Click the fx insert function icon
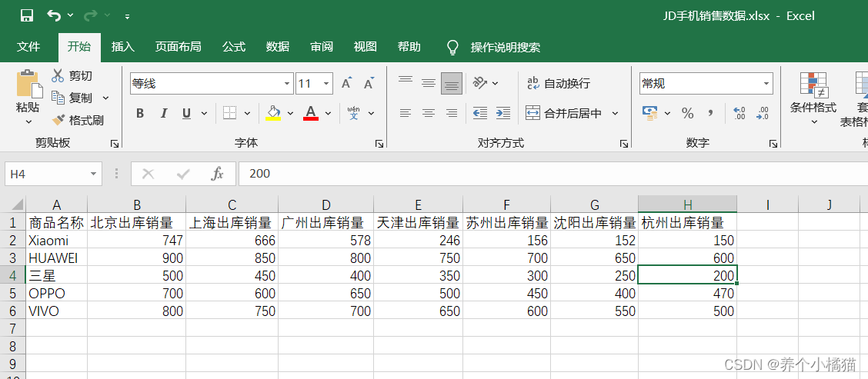Screen dimensions: 868x379 (x=217, y=175)
